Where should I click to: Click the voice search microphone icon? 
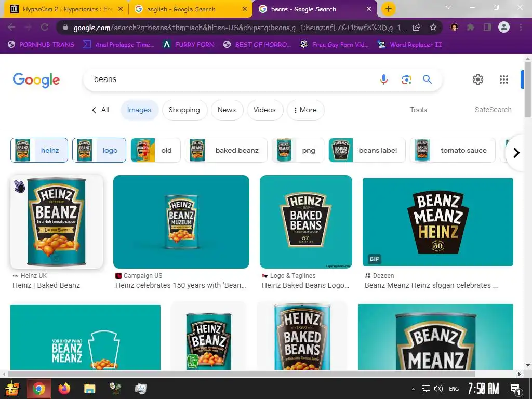[384, 79]
